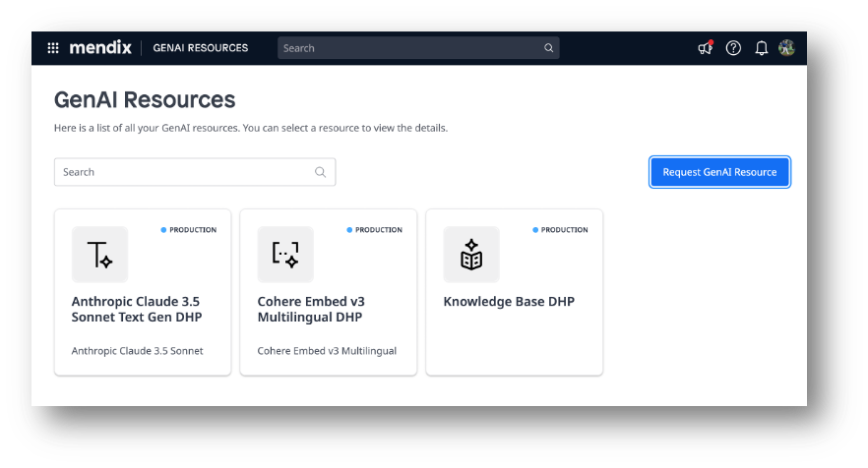The image size is (868, 468).
Task: Open the user profile avatar
Action: pyautogui.click(x=786, y=48)
